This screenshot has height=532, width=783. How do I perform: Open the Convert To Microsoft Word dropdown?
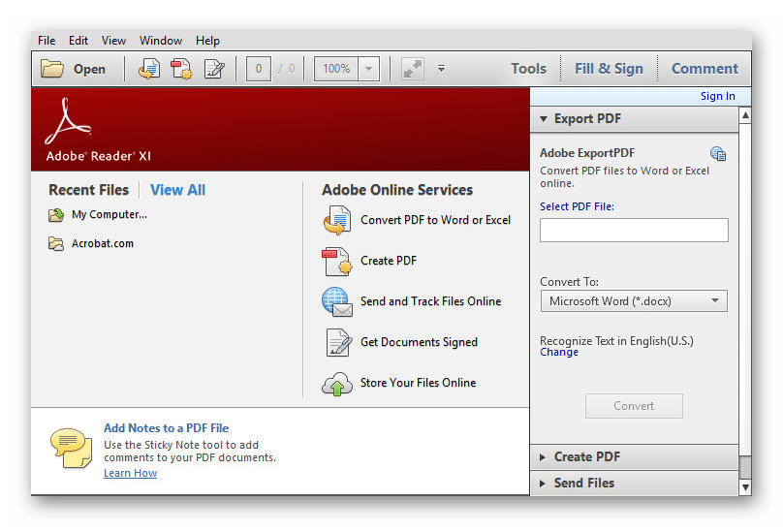[633, 301]
